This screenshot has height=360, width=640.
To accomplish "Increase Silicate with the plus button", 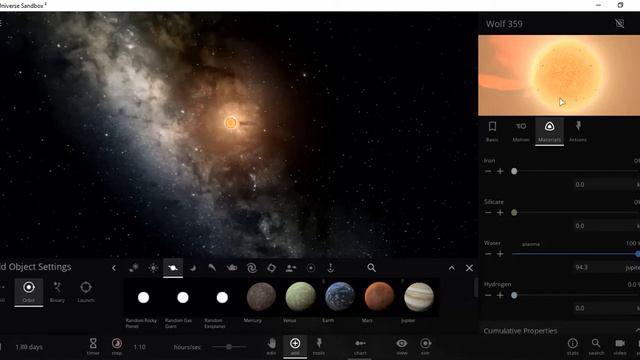I will pos(500,213).
